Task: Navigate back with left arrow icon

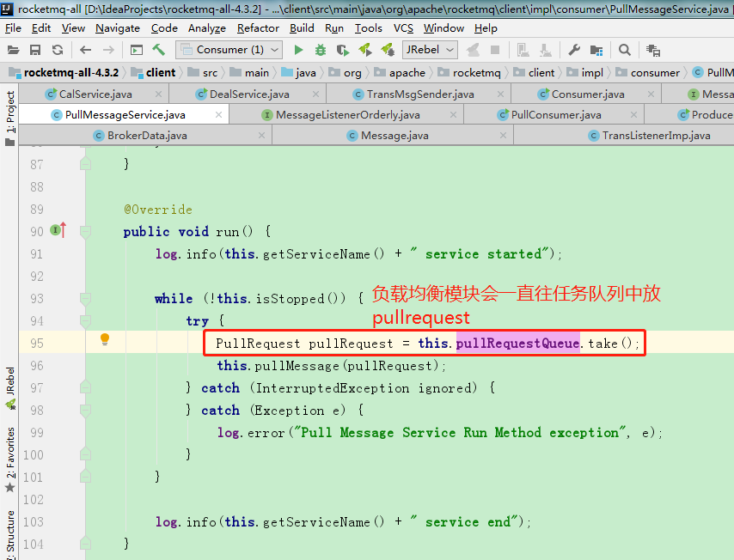Action: coord(85,50)
